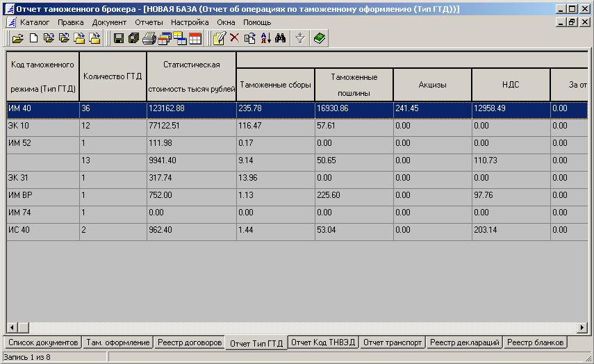Click the binoculars search icon
Image resolution: width=594 pixels, height=364 pixels.
(281, 39)
